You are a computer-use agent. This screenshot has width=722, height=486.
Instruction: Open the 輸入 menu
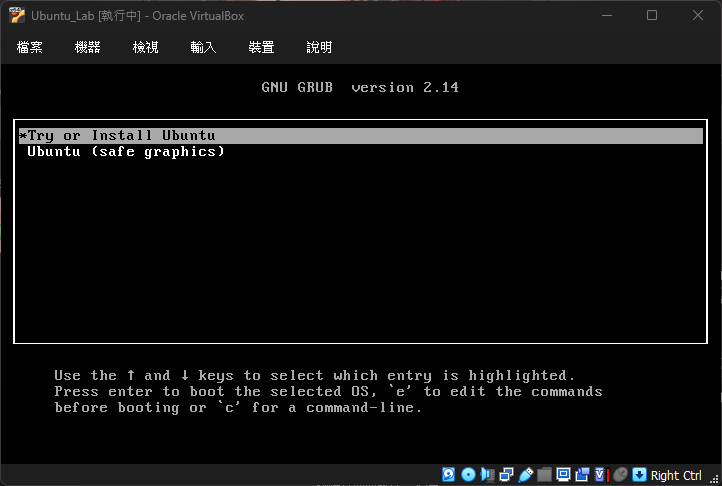pyautogui.click(x=203, y=47)
